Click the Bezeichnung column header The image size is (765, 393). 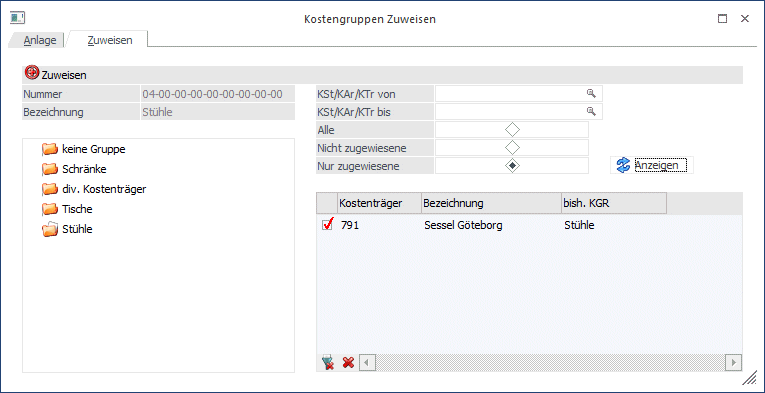tap(491, 203)
